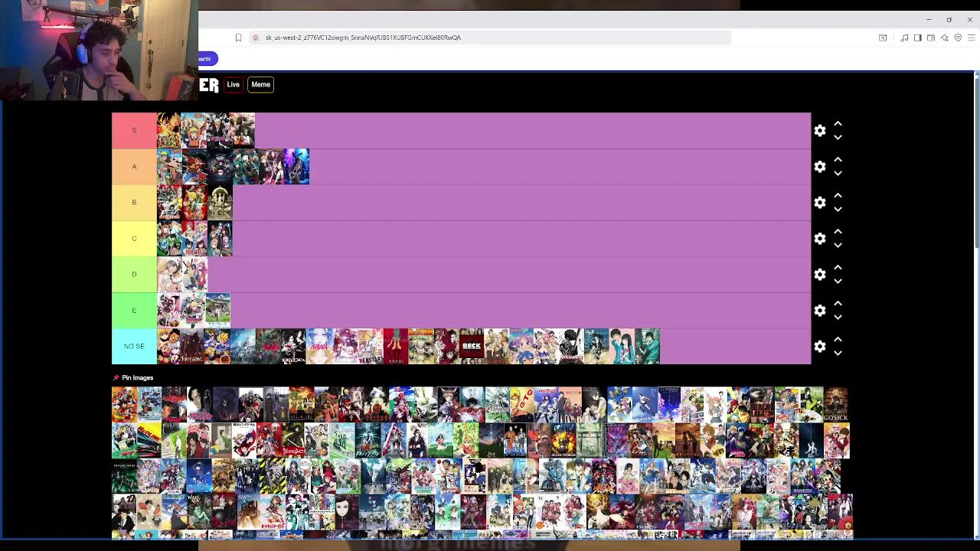Move D tier row up with arrow
Screen dimensions: 980x551
[838, 268]
